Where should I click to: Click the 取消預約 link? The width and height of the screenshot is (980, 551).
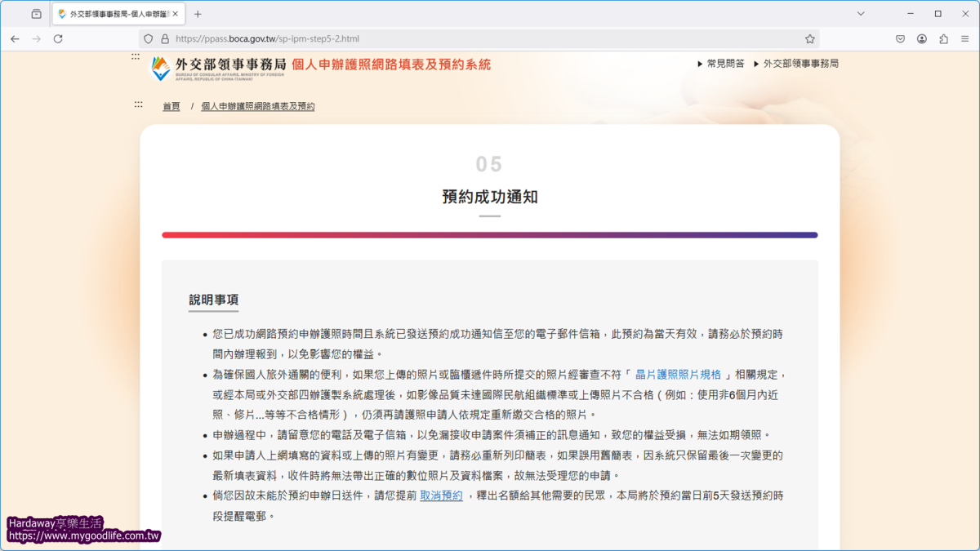(x=441, y=495)
